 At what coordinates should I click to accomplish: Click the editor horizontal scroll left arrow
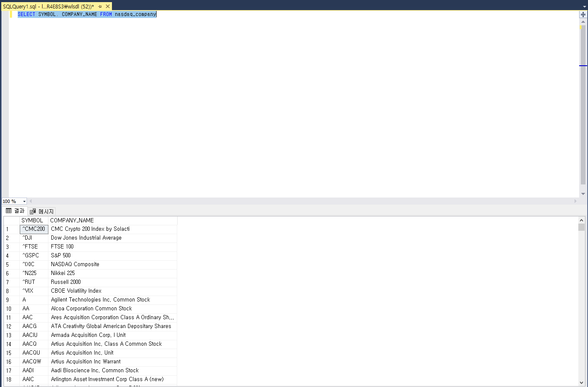coord(30,201)
